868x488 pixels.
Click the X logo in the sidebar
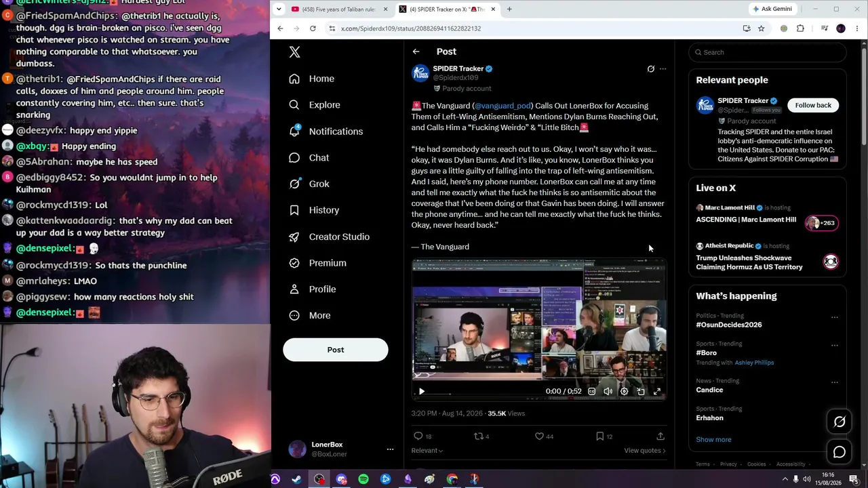tap(294, 52)
